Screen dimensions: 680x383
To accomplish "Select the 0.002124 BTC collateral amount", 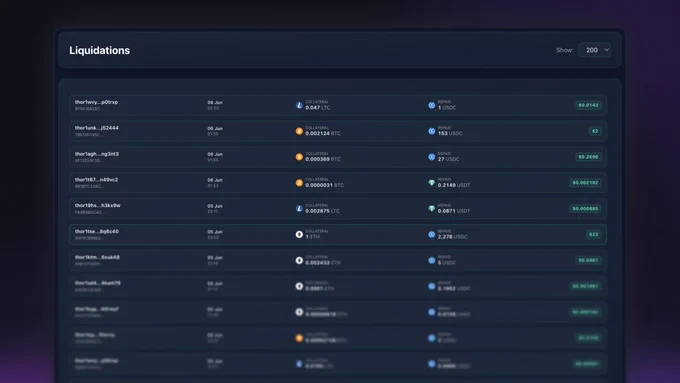I will point(323,134).
